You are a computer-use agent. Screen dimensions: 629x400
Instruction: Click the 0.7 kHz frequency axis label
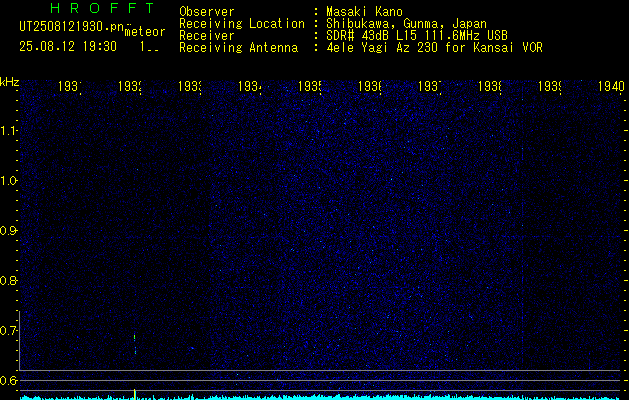8,331
